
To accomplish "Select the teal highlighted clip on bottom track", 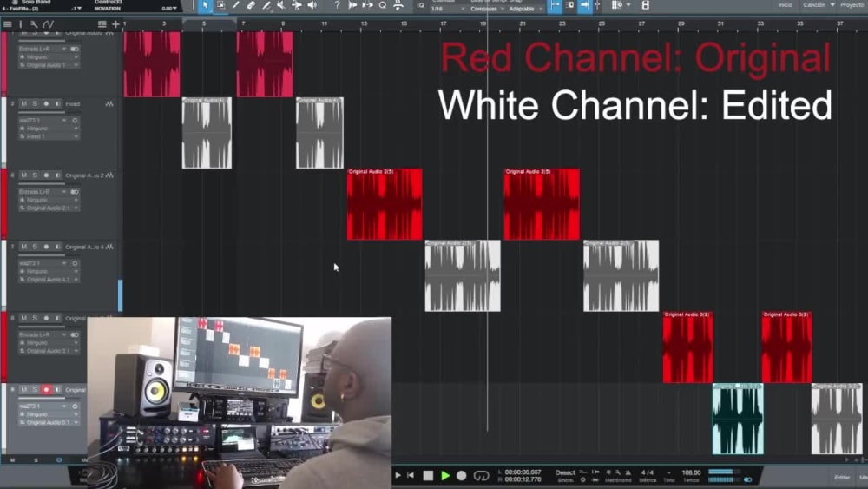I will coord(738,419).
